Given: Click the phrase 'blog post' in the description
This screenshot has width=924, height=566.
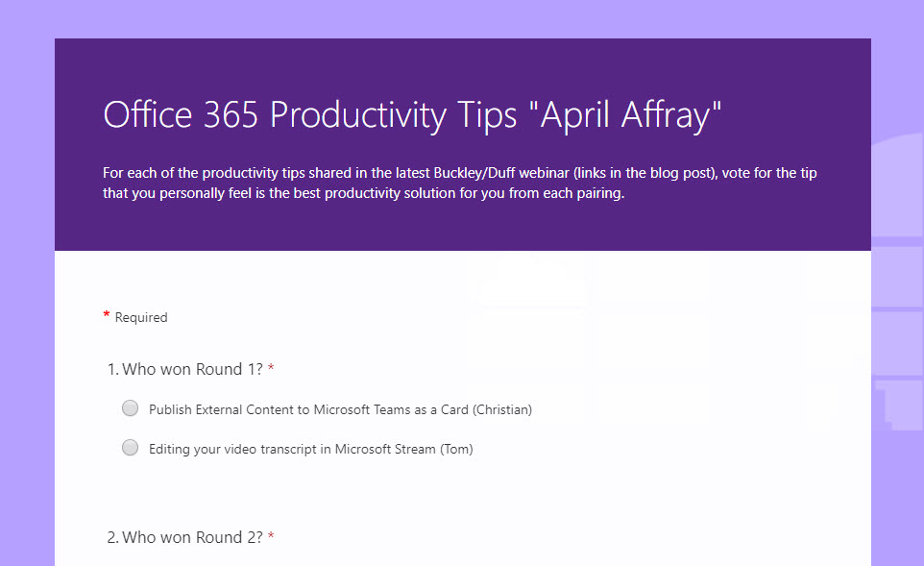Looking at the screenshot, I should point(679,172).
